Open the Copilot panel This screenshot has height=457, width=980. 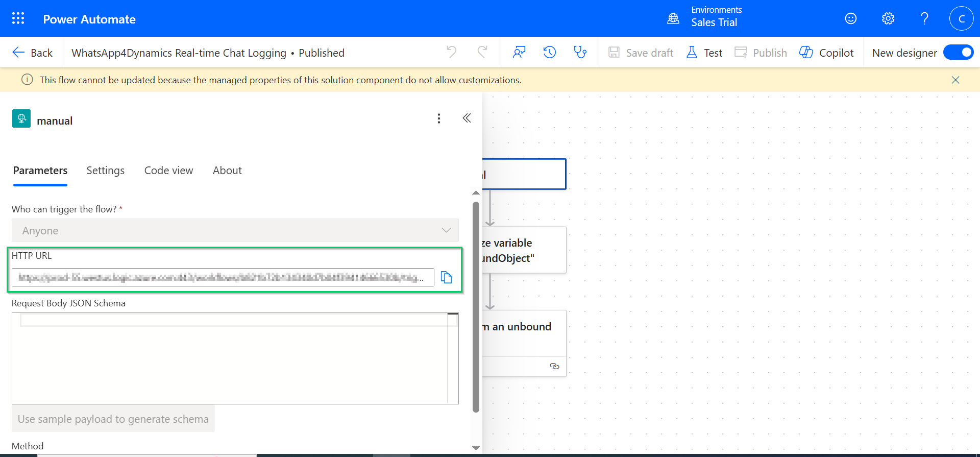826,53
